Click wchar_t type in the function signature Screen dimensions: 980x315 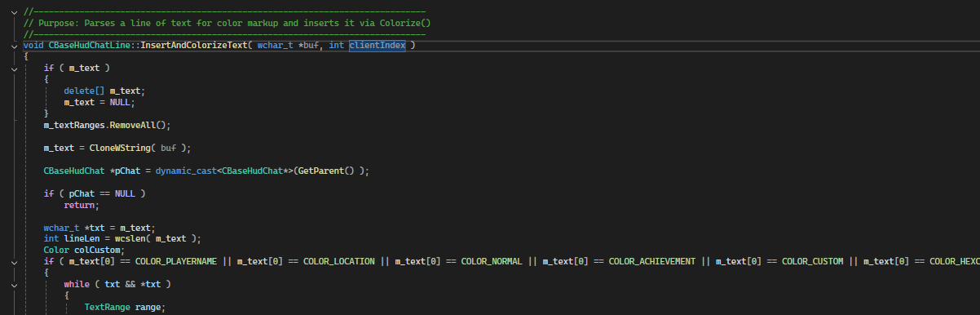coord(275,46)
